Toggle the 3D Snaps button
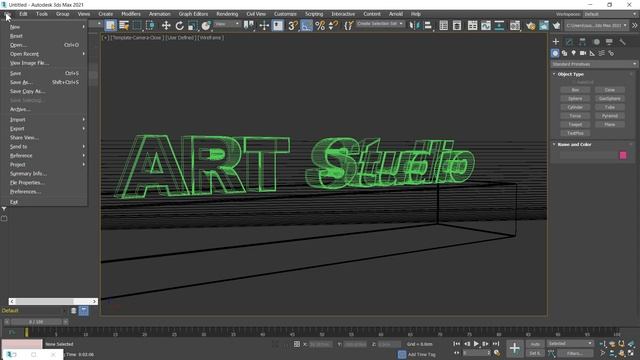The image size is (640, 360). [293, 26]
